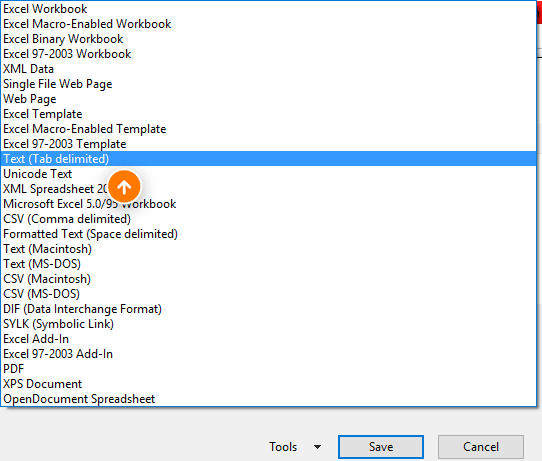Select Text (MS-DOS) format

(268, 264)
